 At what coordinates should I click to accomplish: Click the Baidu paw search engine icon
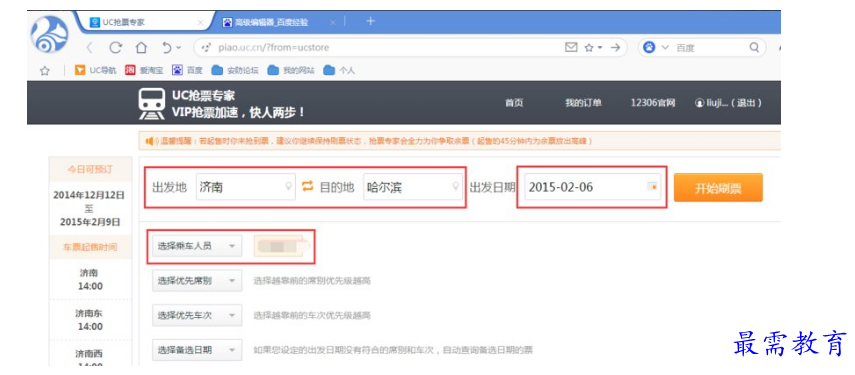[649, 47]
